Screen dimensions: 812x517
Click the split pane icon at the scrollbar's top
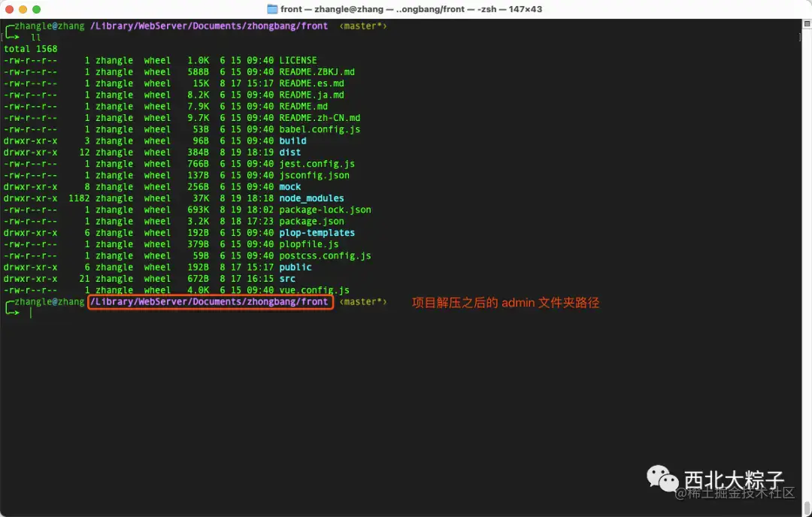coord(807,24)
